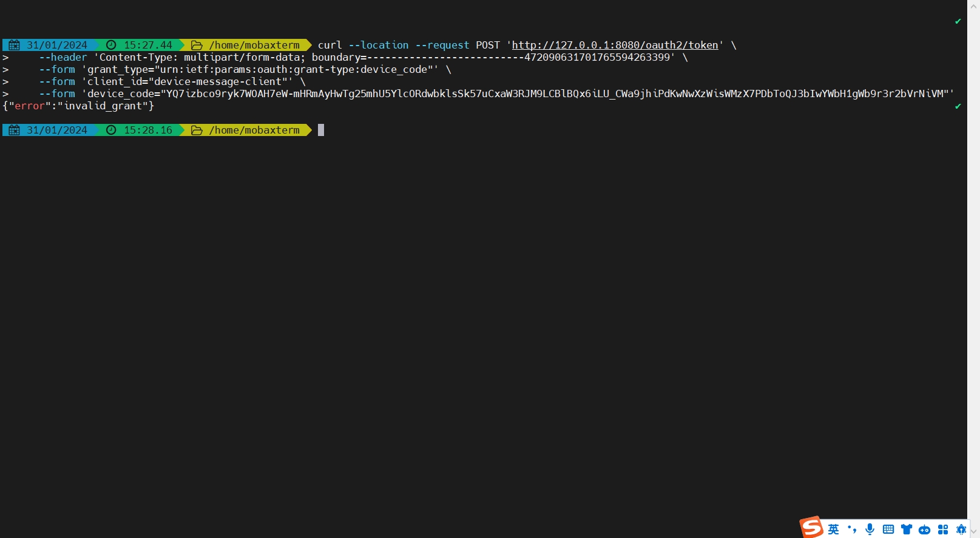Click the Sogou input method logo

point(811,527)
